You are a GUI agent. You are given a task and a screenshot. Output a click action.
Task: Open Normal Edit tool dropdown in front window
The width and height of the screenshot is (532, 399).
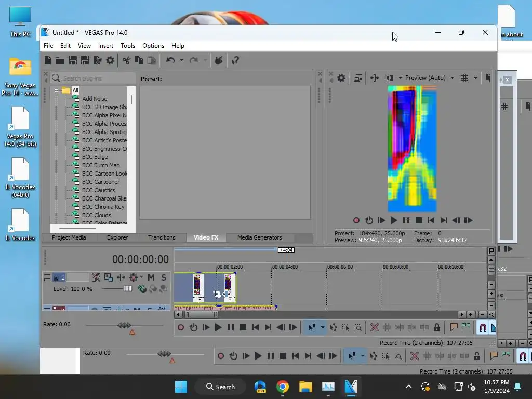click(x=323, y=327)
